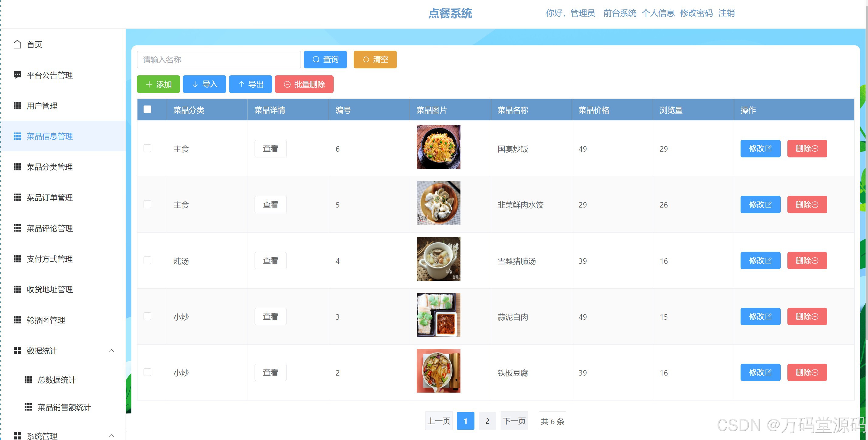Click the refresh 清空 button

point(375,60)
